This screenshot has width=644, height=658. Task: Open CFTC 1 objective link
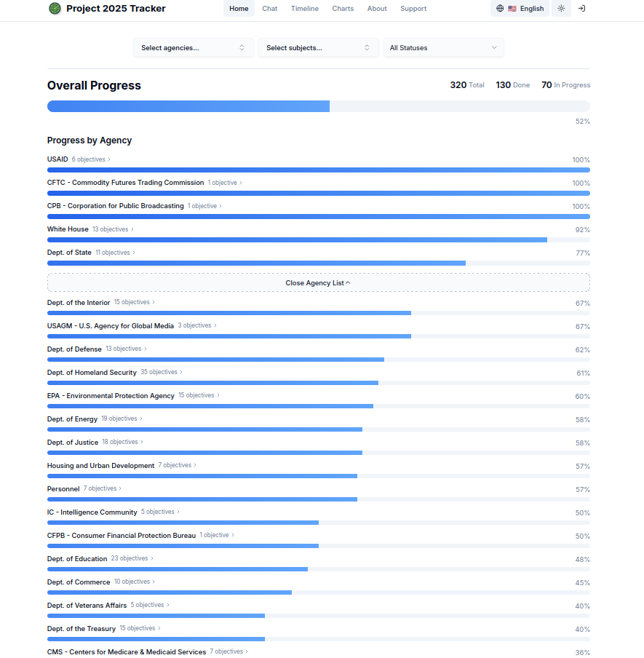point(225,183)
